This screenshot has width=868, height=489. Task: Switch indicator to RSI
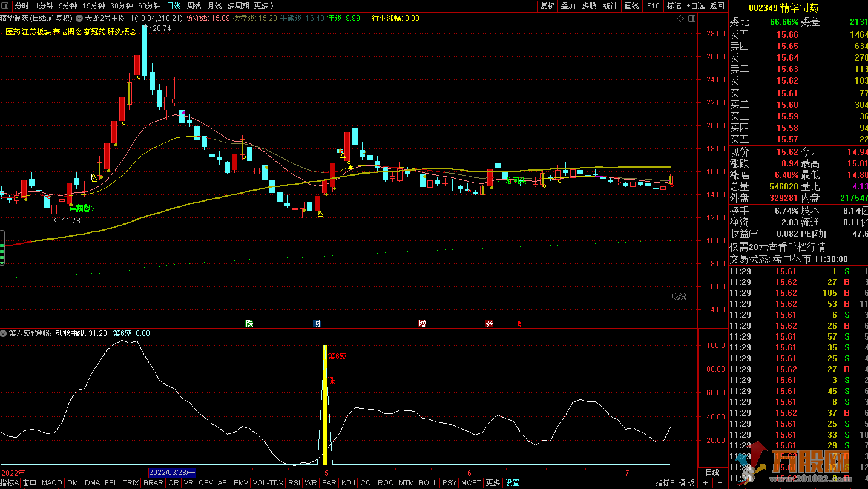[x=294, y=483]
